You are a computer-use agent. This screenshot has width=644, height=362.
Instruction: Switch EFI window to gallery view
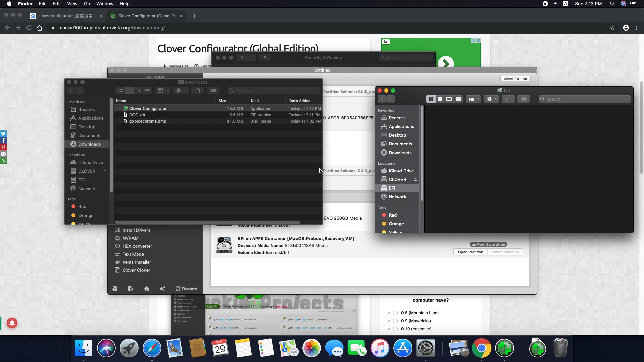(x=458, y=99)
